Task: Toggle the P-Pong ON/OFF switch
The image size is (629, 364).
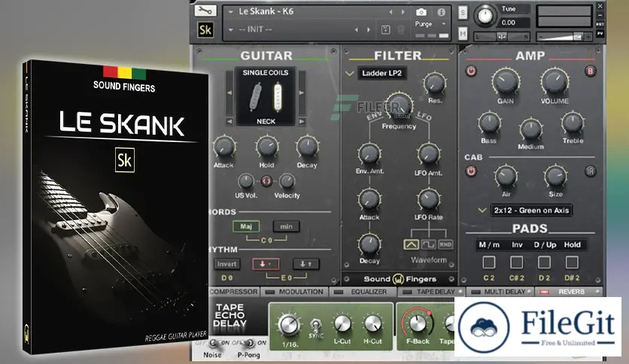Action: point(250,343)
